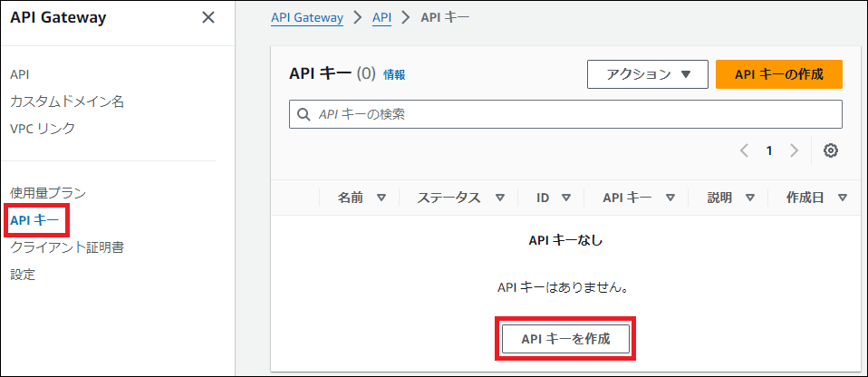Click API キーを作成 button in empty table
Viewport: 868px width, 377px height.
565,339
